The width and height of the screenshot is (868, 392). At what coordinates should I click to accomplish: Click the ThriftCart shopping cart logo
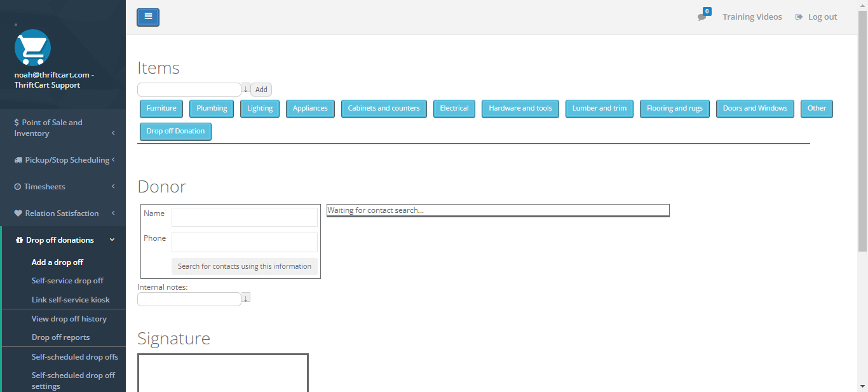pos(32,48)
